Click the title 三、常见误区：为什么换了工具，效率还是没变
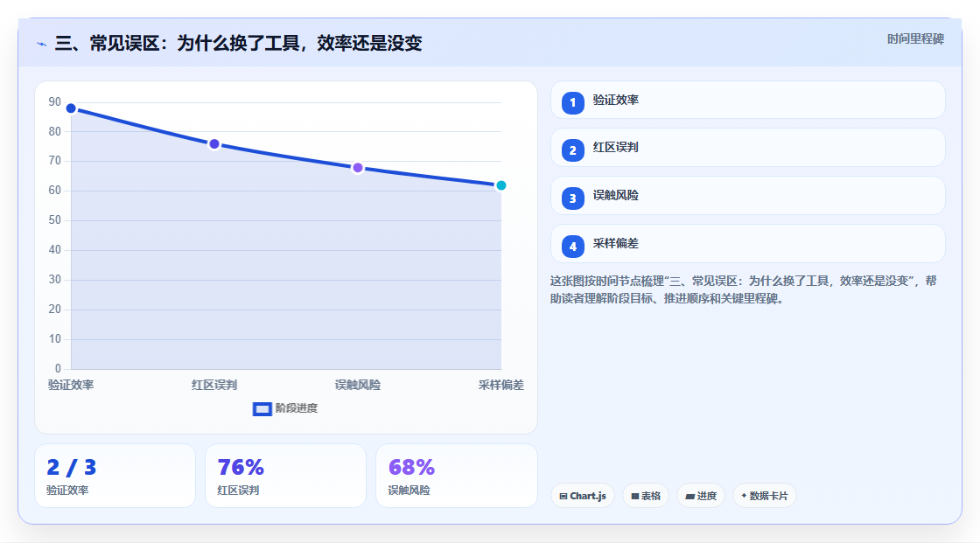Image resolution: width=980 pixels, height=543 pixels. 238,43
